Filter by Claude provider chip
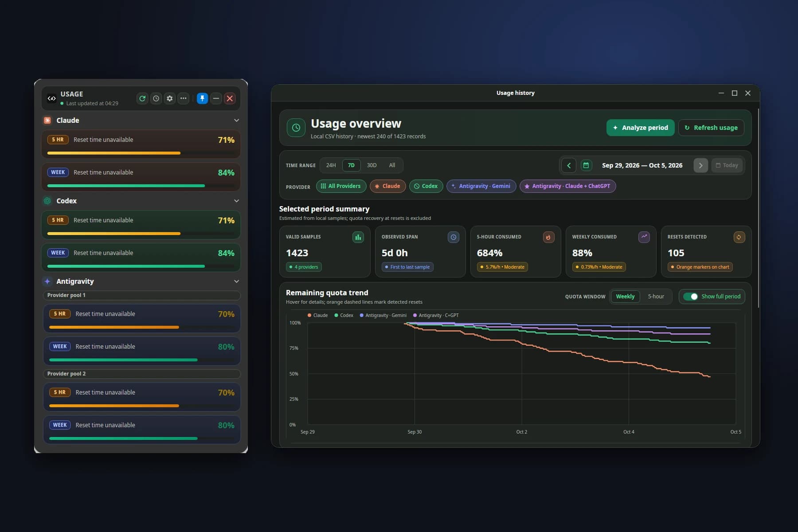 [x=387, y=186]
